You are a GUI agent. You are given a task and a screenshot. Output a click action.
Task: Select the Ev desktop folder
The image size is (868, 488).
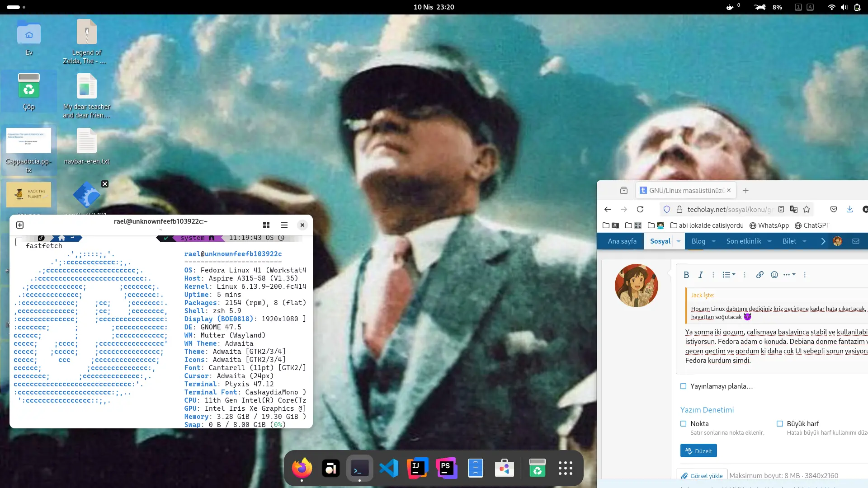pos(29,38)
